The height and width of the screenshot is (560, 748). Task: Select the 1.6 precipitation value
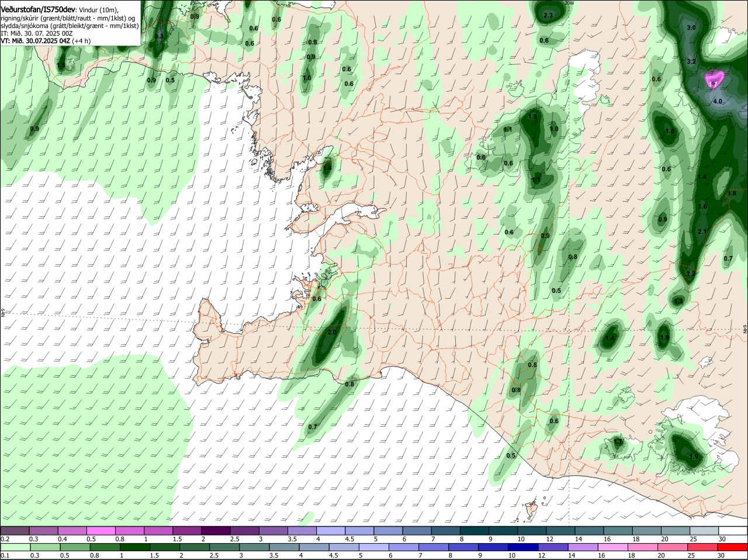[x=702, y=206]
